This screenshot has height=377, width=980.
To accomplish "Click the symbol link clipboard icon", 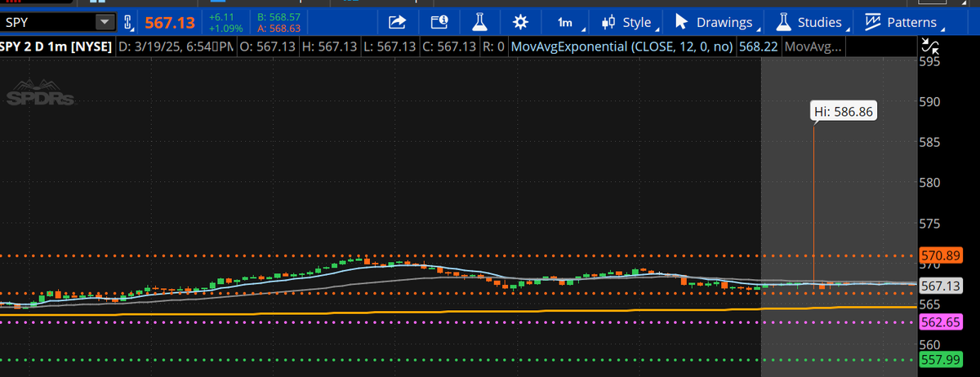I will (x=128, y=23).
